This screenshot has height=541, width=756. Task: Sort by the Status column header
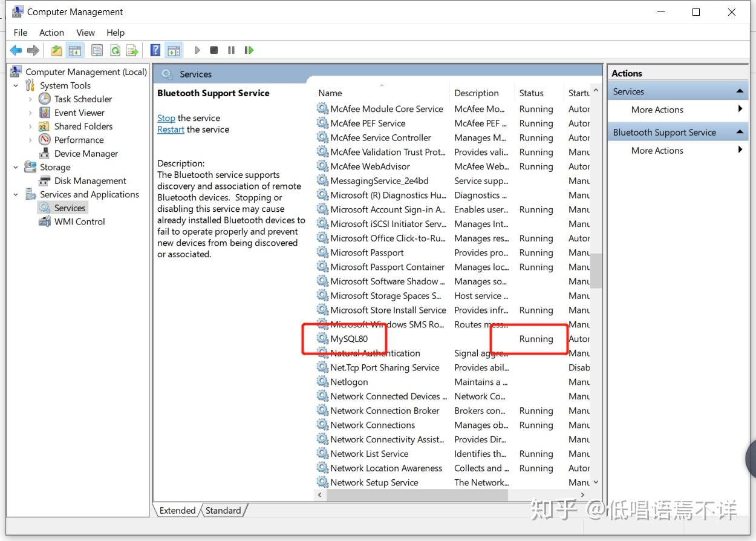(539, 93)
